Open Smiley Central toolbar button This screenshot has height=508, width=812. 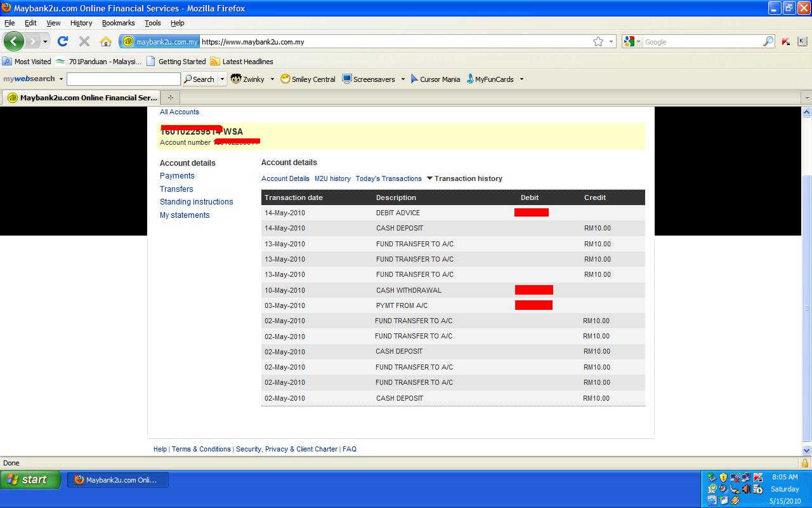(308, 79)
